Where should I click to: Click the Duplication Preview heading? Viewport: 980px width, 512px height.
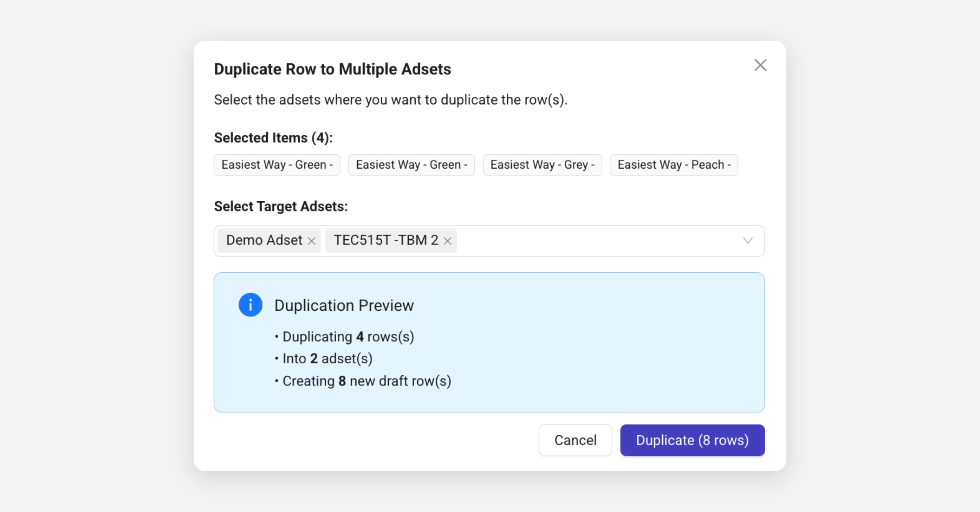tap(344, 305)
